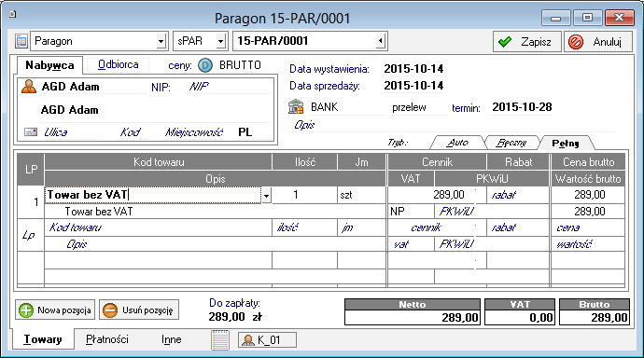
Task: Click the Miejscowość city field
Action: tap(194, 132)
